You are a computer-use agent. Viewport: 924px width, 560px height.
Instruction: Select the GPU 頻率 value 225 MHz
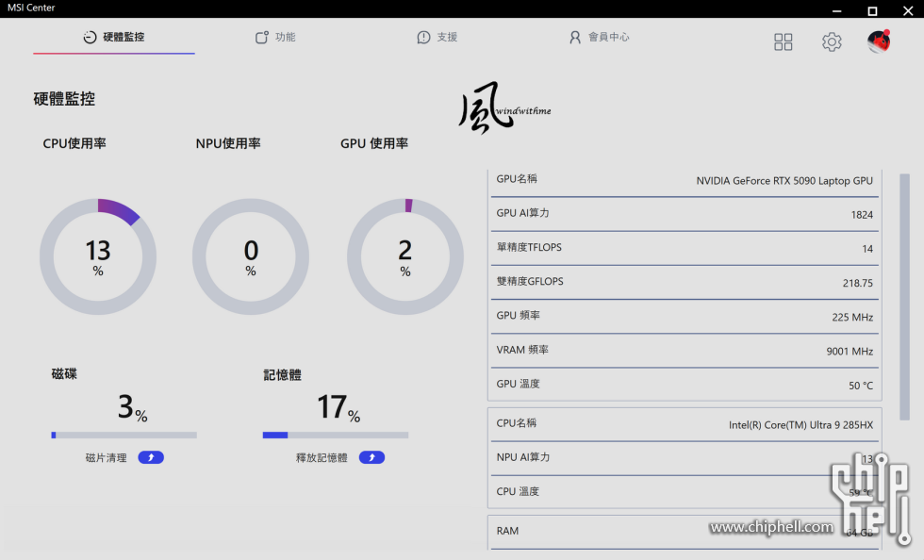(852, 317)
